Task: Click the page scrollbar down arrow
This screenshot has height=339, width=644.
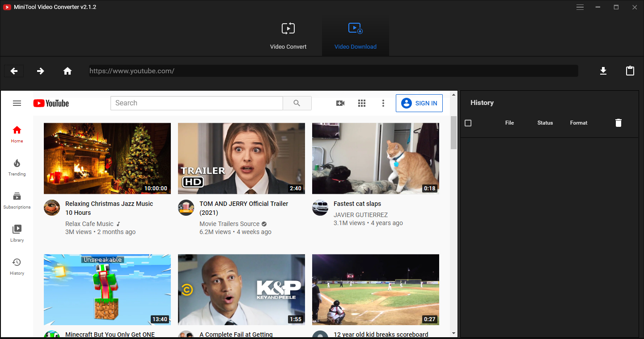Action: 453,333
